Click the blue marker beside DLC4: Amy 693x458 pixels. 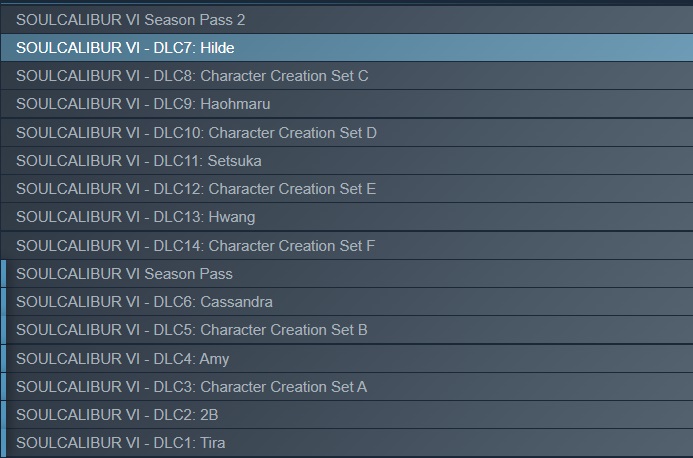click(x=3, y=358)
